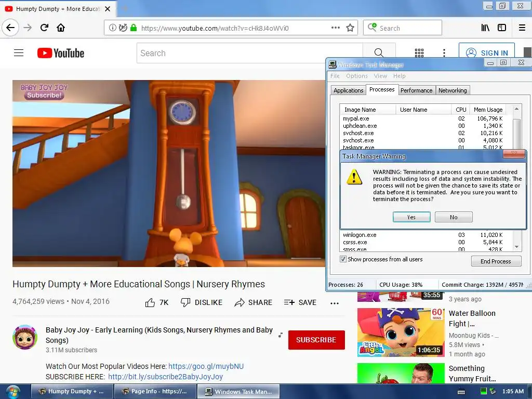Click the YouTube search magnifier button
The height and width of the screenshot is (399, 532).
click(379, 53)
